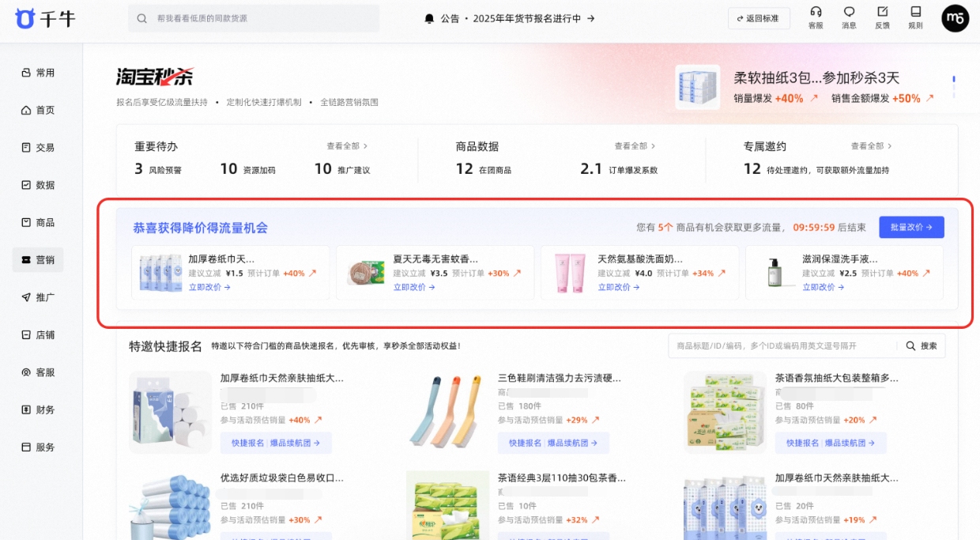Open the 反馈 feedback icon
This screenshot has width=980, height=540.
click(882, 12)
